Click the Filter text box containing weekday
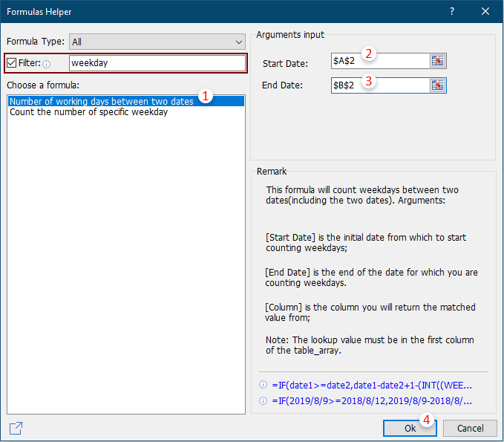This screenshot has width=504, height=442. tap(157, 63)
